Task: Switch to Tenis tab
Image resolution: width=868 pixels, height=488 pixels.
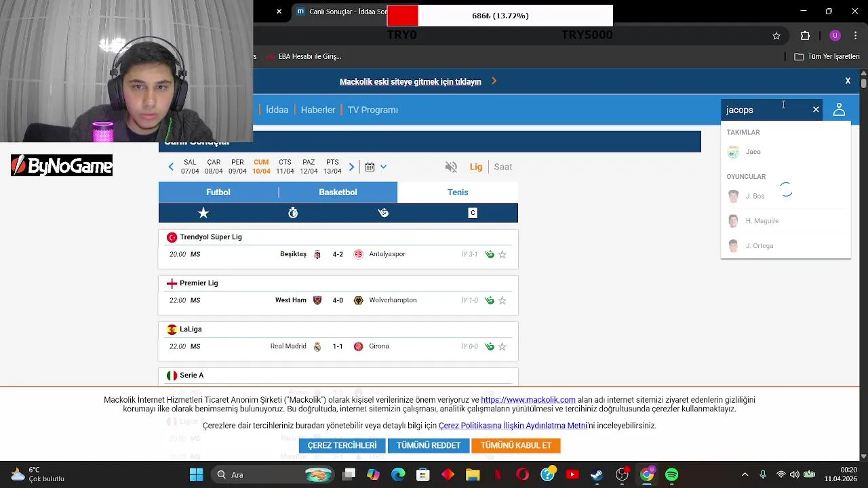Action: tap(458, 192)
